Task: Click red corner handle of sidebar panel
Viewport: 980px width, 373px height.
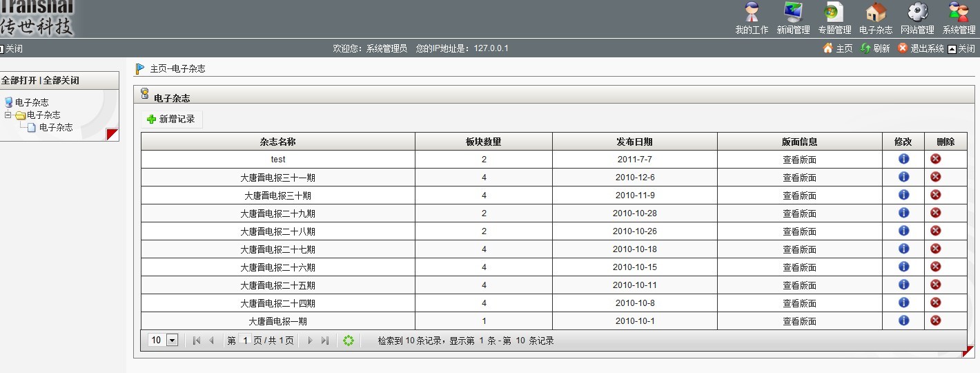Action: coord(112,135)
